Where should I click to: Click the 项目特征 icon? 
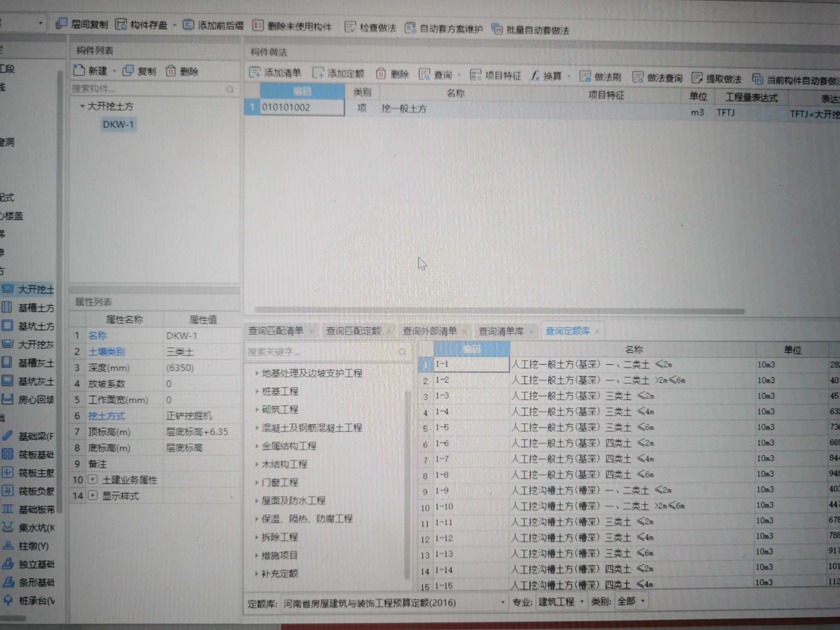coord(475,75)
